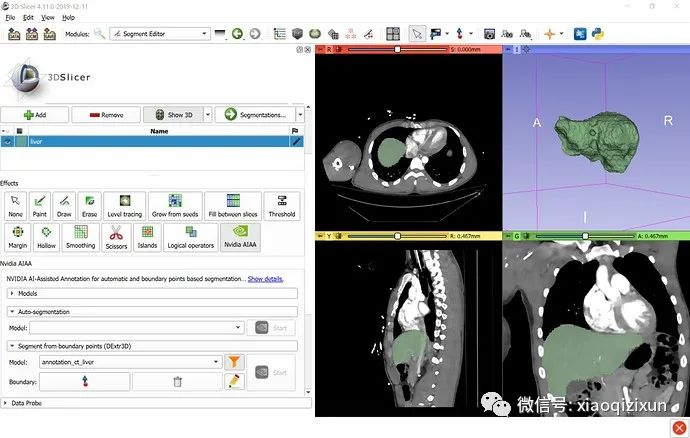The image size is (690, 438).
Task: Change the view layout grid icon
Action: 393,34
